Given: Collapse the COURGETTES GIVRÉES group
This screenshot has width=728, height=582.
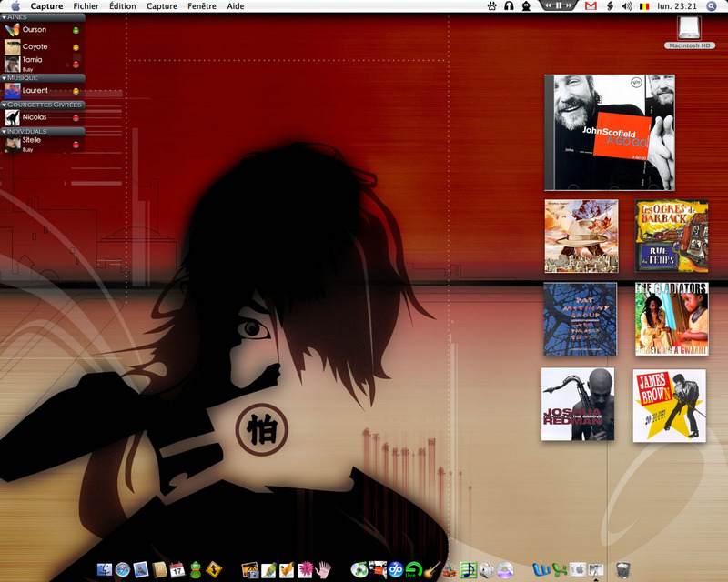Looking at the screenshot, I should pyautogui.click(x=4, y=105).
